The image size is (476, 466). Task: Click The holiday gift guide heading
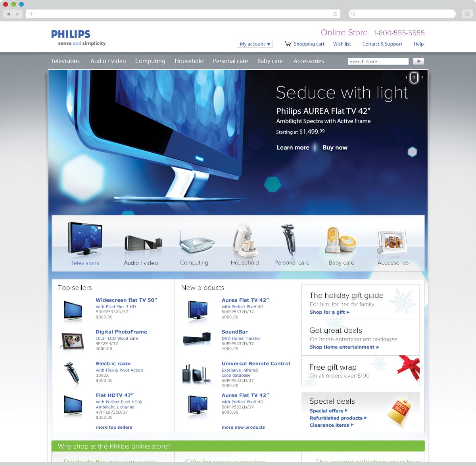346,295
